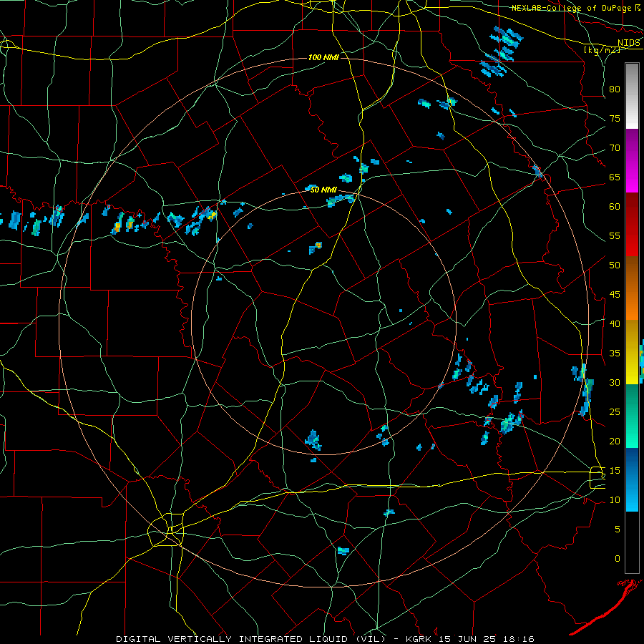
Task: Pick the yellow band of the color scale
Action: click(632, 352)
